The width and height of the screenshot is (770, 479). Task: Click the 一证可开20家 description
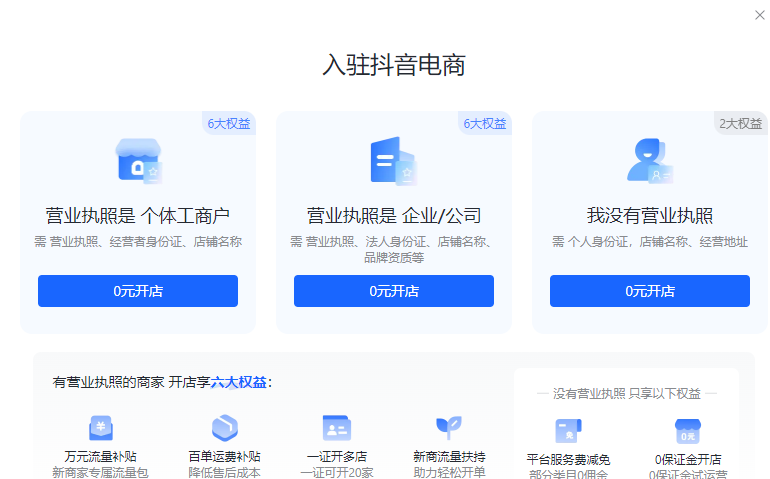tap(337, 473)
